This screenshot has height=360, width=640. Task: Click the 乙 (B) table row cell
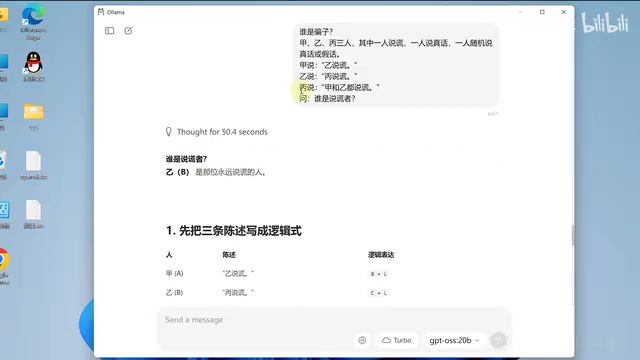click(174, 293)
